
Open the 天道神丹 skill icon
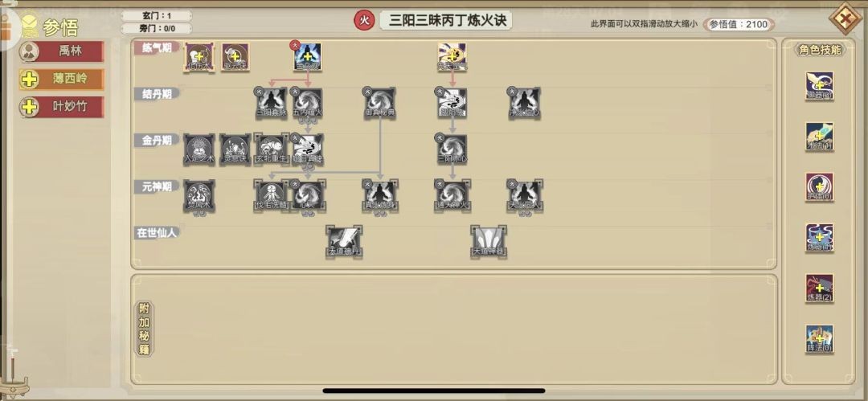click(x=344, y=241)
